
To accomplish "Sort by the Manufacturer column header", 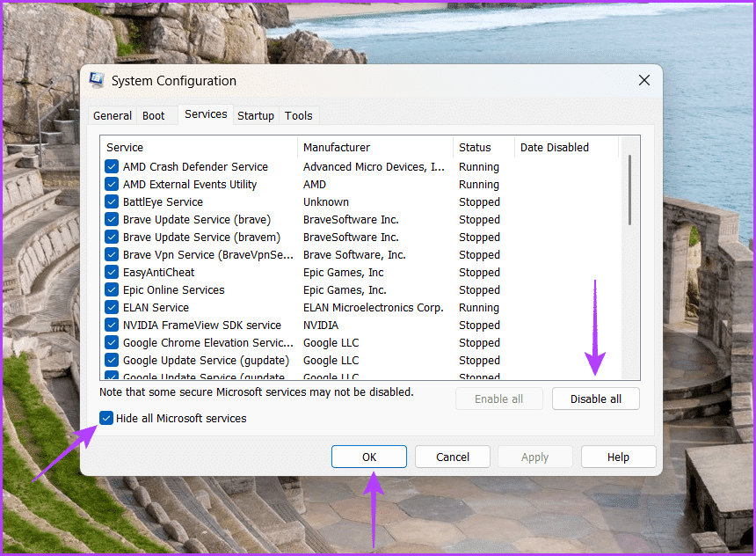I will click(x=375, y=147).
